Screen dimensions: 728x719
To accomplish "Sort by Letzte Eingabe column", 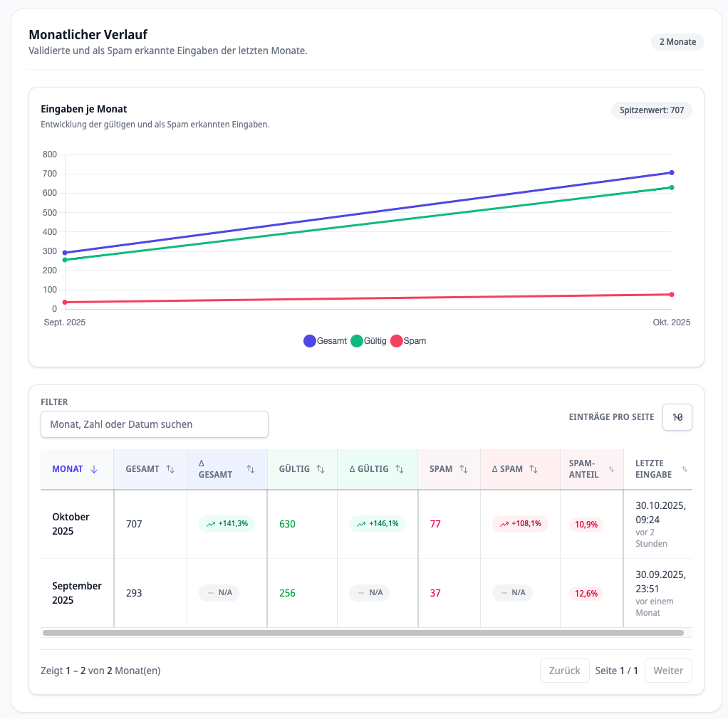I will point(684,469).
